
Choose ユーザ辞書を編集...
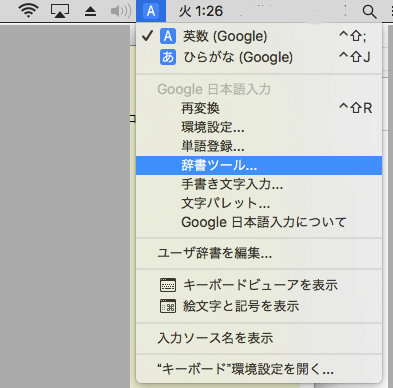click(259, 253)
